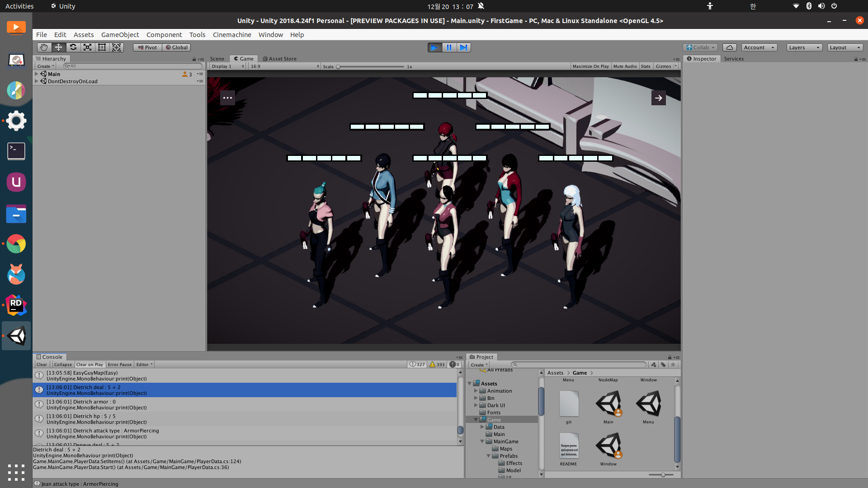868x488 pixels.
Task: Toggle console error messages count
Action: pos(454,364)
